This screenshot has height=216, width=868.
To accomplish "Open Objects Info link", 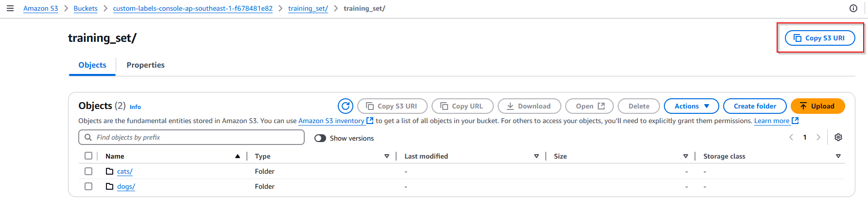I will point(135,107).
